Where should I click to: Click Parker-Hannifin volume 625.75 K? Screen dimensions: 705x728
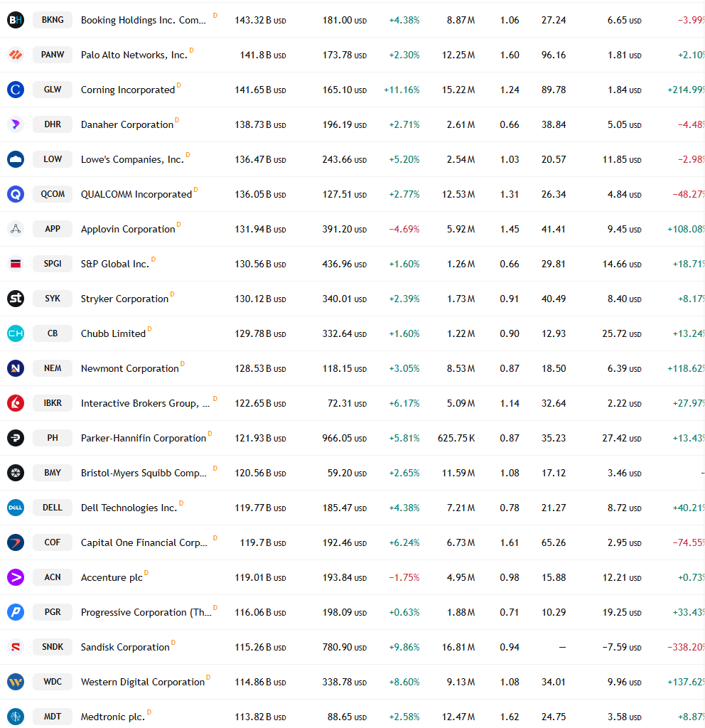[456, 438]
